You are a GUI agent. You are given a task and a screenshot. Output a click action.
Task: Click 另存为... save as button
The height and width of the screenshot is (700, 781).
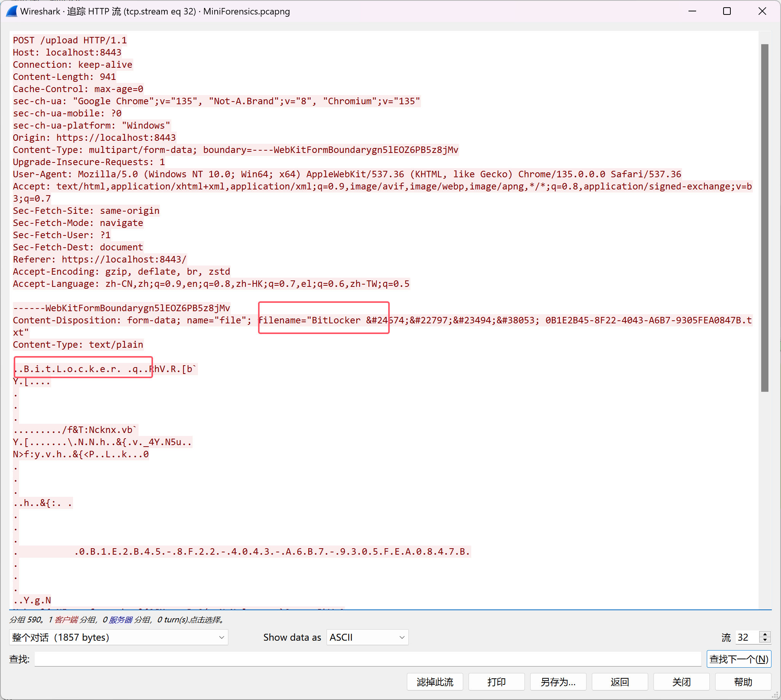(x=558, y=682)
